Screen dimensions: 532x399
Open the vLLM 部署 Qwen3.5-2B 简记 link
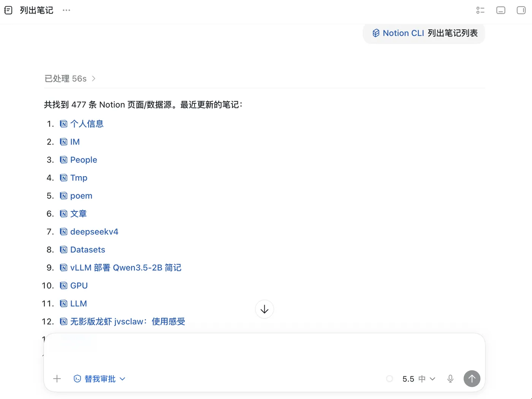click(126, 268)
